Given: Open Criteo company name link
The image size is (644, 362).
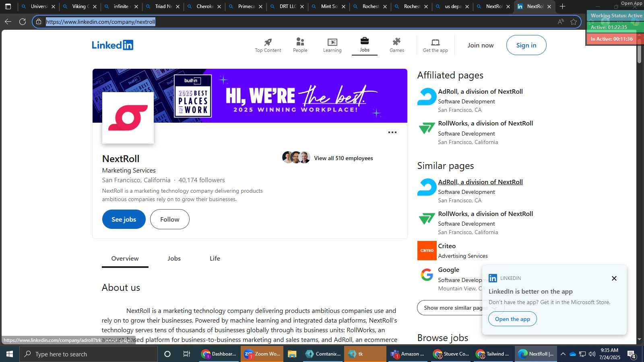Looking at the screenshot, I should 447,246.
